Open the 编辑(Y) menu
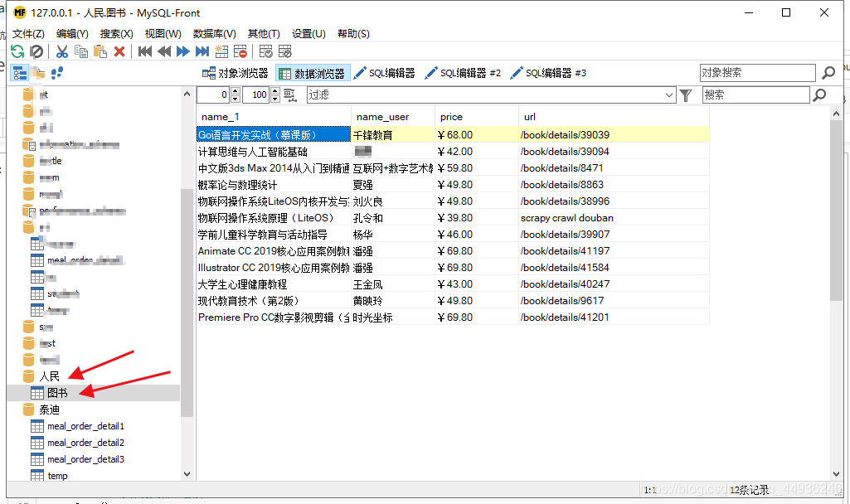Viewport: 850px width, 504px height. coord(72,34)
